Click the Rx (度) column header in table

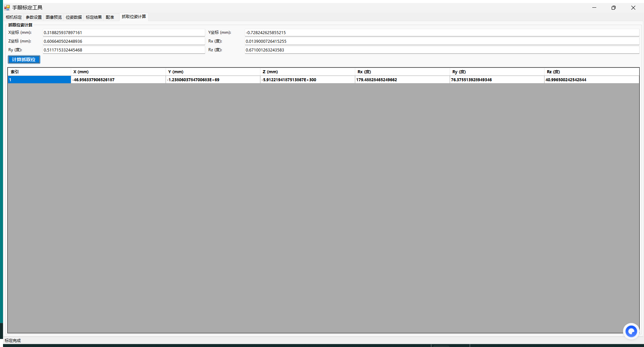coord(402,72)
